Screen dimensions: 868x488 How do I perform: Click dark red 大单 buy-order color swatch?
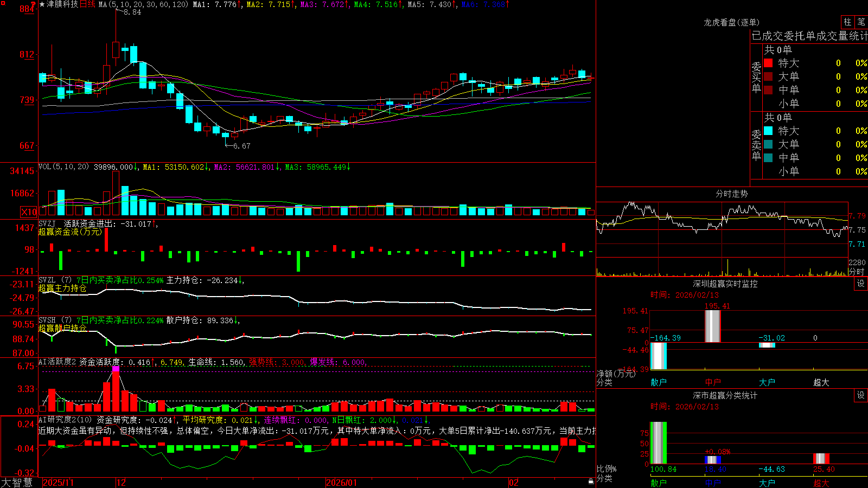[768, 76]
